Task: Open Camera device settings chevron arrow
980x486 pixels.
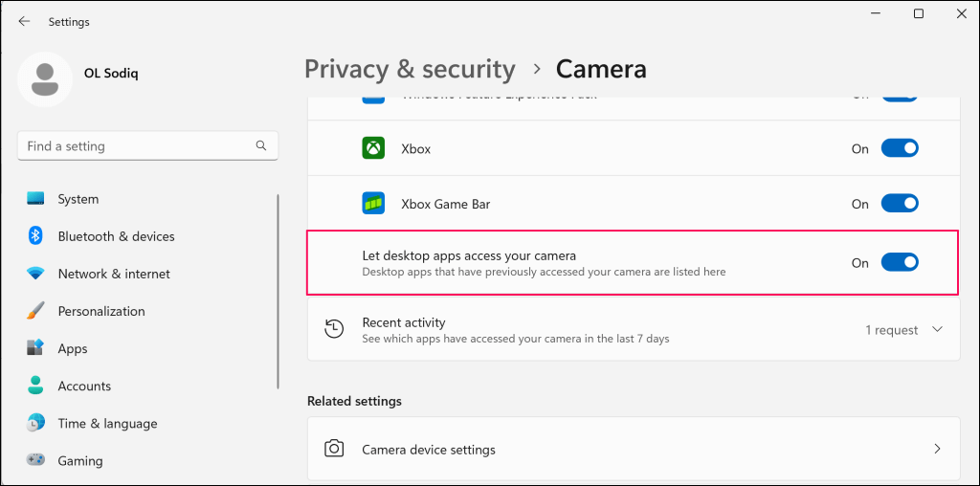Action: [937, 449]
